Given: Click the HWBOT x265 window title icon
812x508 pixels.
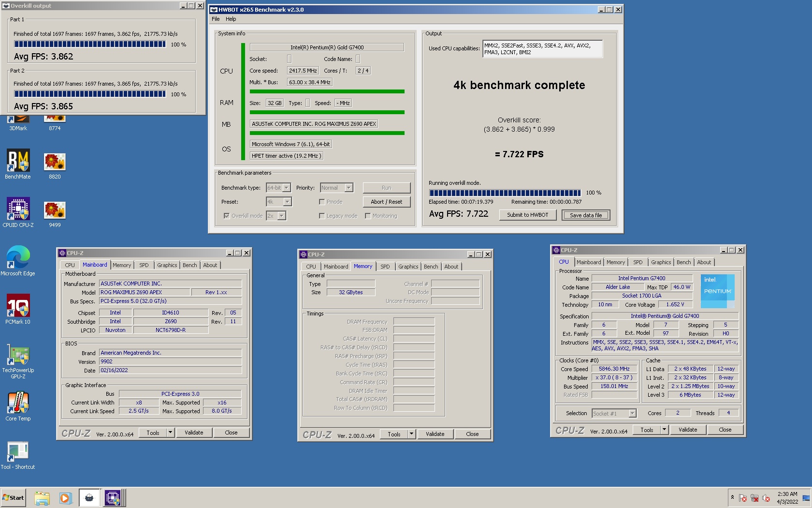Looking at the screenshot, I should [x=214, y=10].
